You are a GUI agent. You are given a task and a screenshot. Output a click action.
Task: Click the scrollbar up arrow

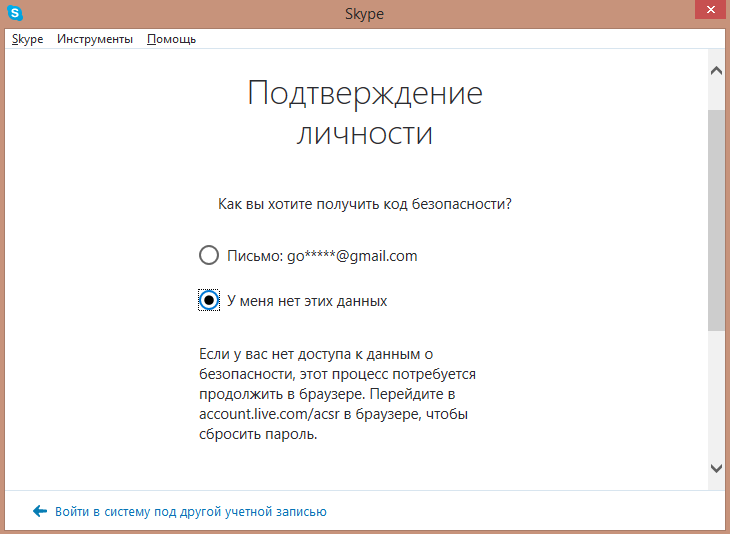coord(716,72)
